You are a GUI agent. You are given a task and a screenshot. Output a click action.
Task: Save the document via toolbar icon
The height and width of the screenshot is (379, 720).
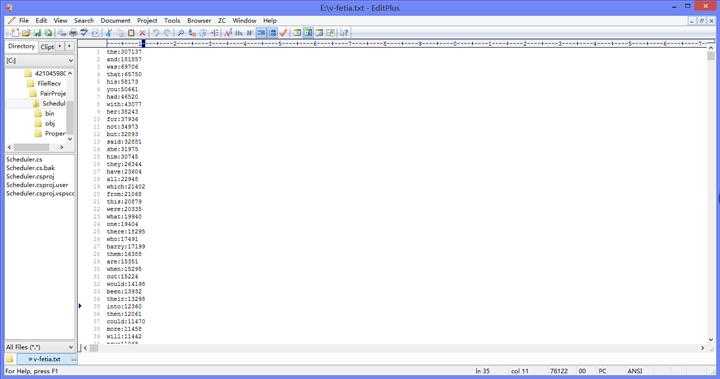point(37,33)
